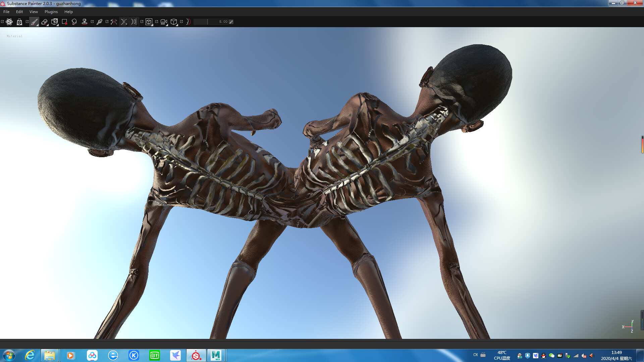Click the perspective cube display icon

[x=174, y=22]
